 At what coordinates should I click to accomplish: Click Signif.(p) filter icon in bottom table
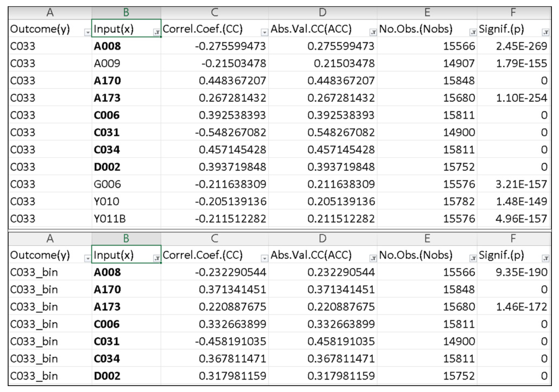point(545,258)
